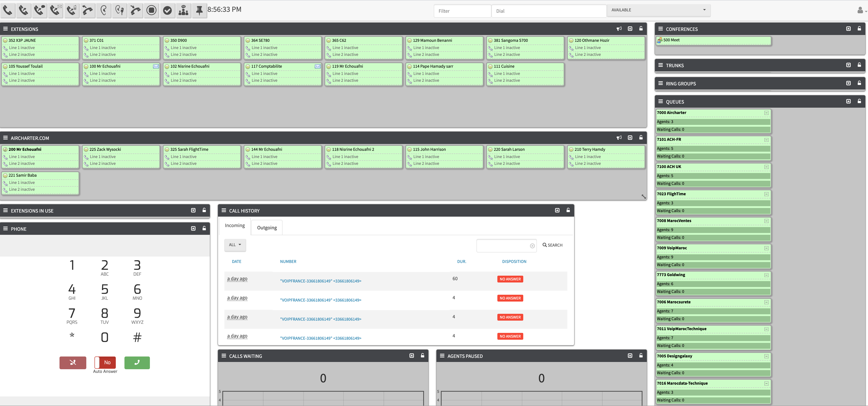The height and width of the screenshot is (406, 868).
Task: Click the record stop-circle icon
Action: tap(152, 10)
